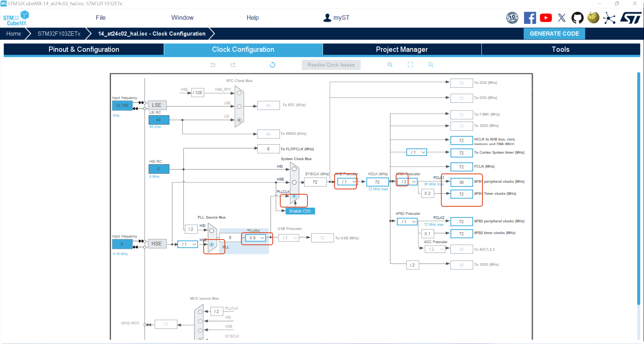Open the ST community network icon

coord(609,18)
